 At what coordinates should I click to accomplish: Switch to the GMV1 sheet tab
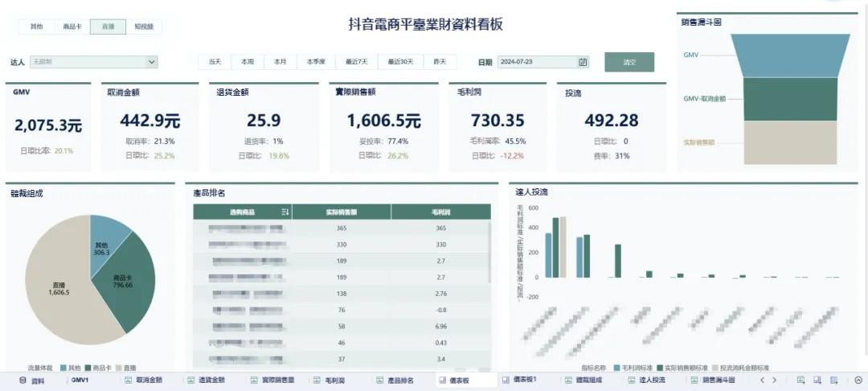point(80,381)
